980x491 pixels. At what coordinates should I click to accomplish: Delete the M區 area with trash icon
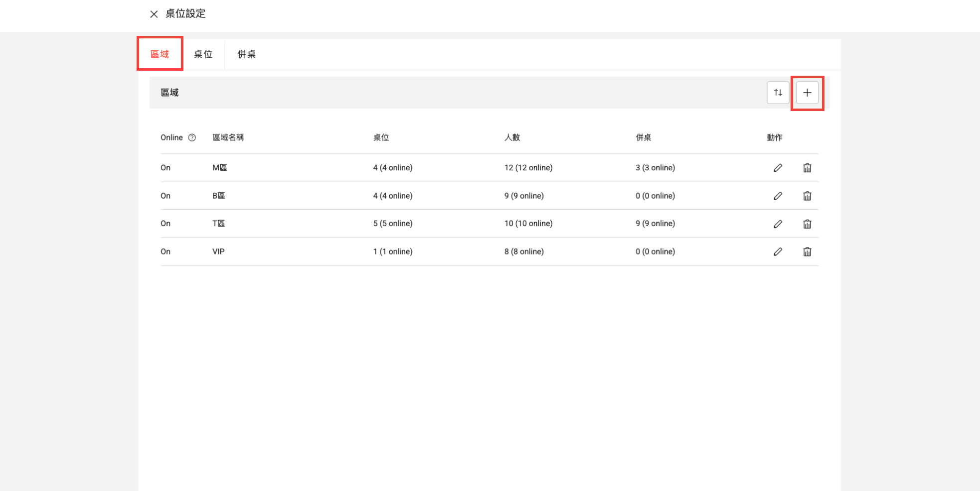point(807,168)
